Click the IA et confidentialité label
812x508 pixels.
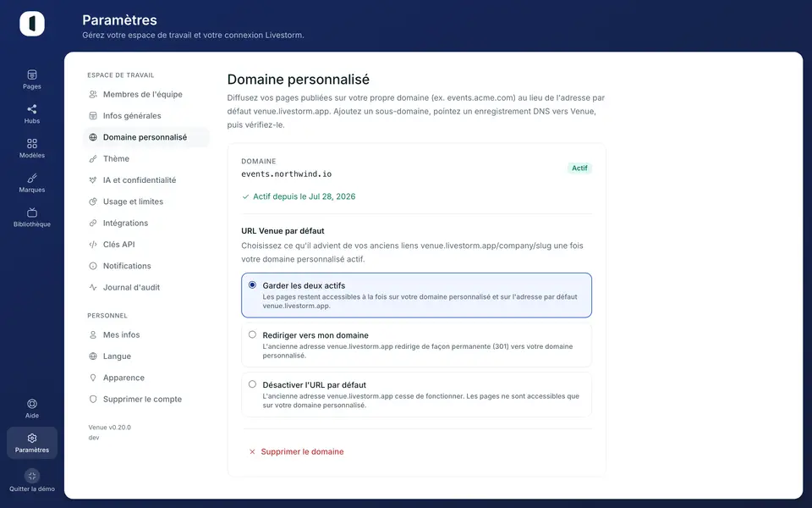point(140,179)
